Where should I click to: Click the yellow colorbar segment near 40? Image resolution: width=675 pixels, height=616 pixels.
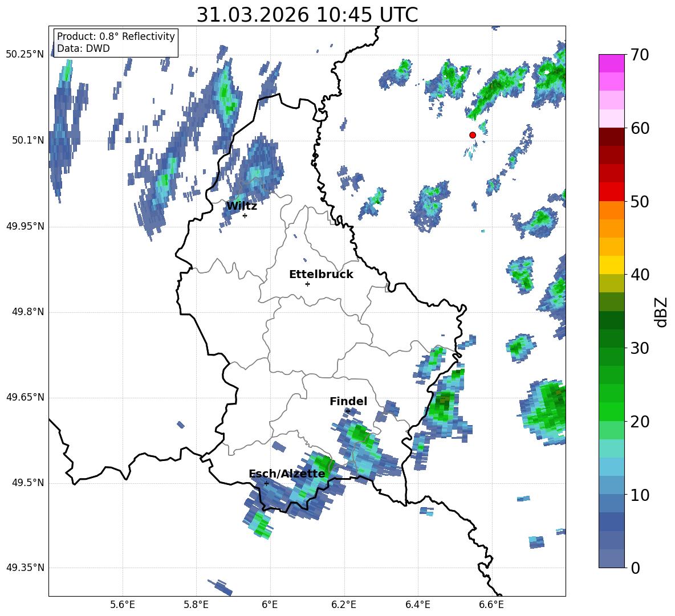point(611,265)
